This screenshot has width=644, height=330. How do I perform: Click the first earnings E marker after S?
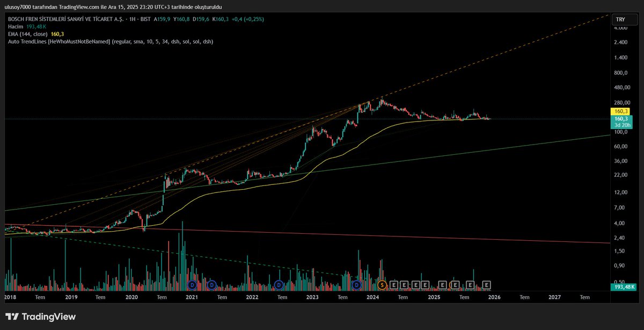point(394,284)
